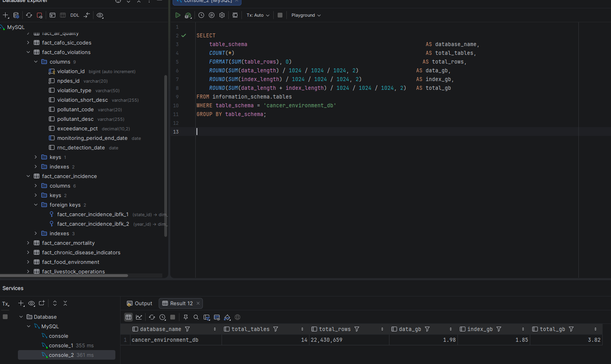Collapse the fact_cancer_incidence table
611x364 pixels.
pos(28,176)
